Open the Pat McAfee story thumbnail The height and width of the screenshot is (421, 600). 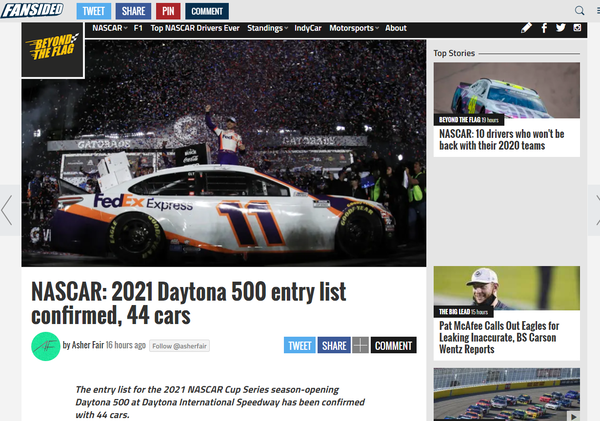click(507, 288)
